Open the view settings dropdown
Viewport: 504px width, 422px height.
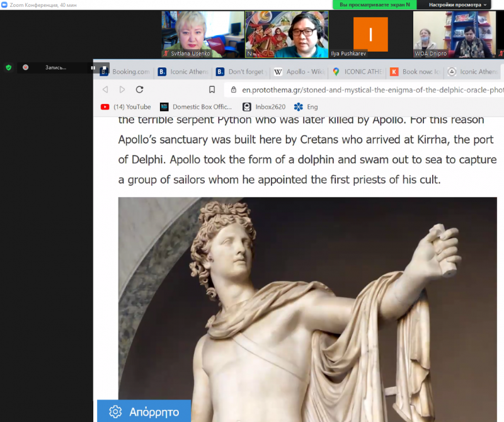pyautogui.click(x=458, y=5)
